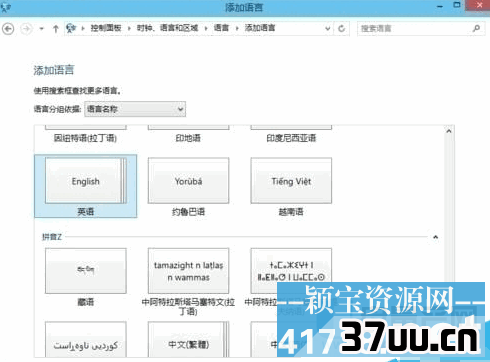Maximize the 添加语言 window
490x362 pixels.
[457, 5]
